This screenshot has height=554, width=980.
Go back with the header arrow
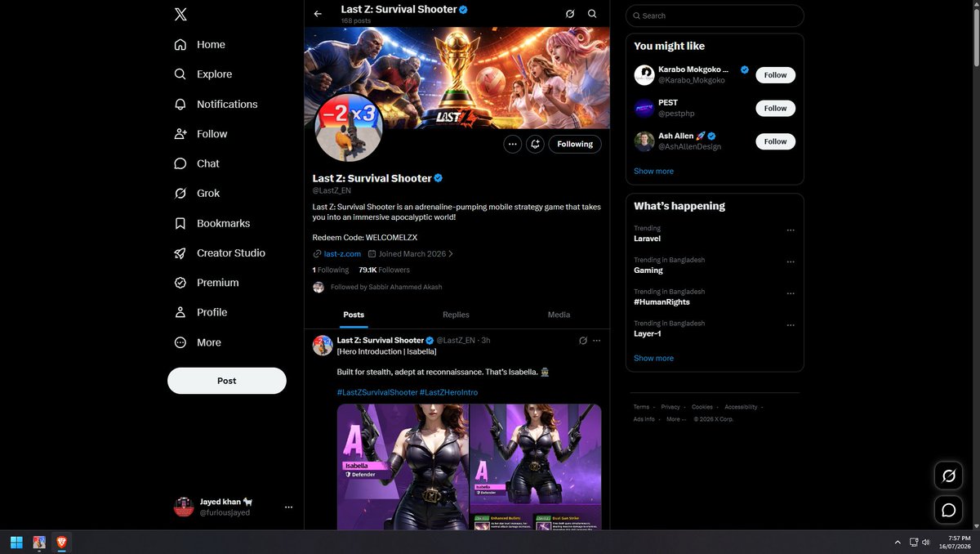click(318, 14)
